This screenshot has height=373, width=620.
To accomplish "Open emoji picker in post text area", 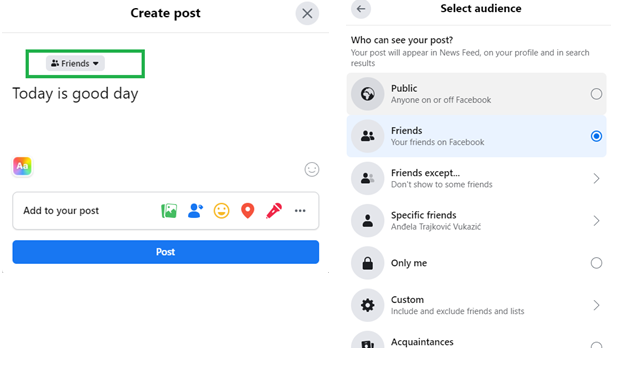I will (312, 169).
